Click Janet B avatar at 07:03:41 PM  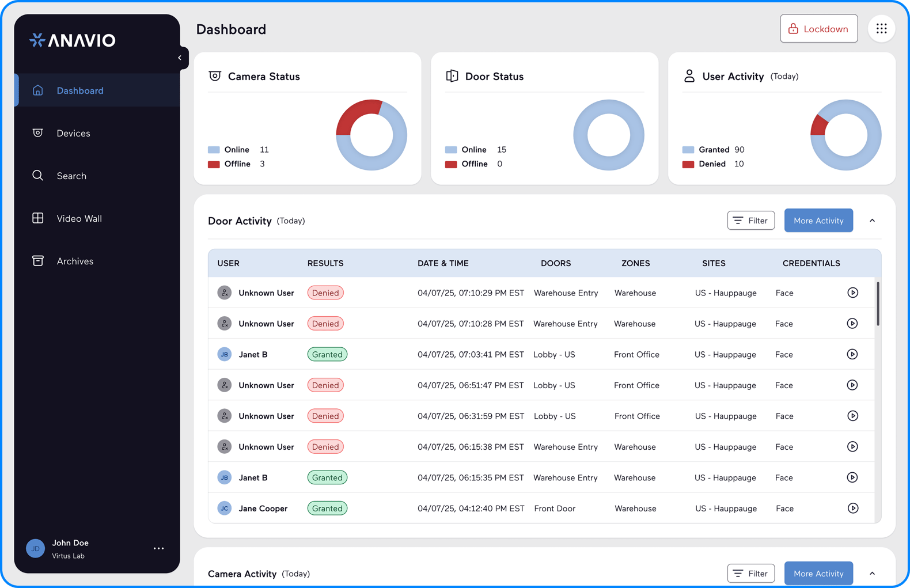(x=225, y=354)
